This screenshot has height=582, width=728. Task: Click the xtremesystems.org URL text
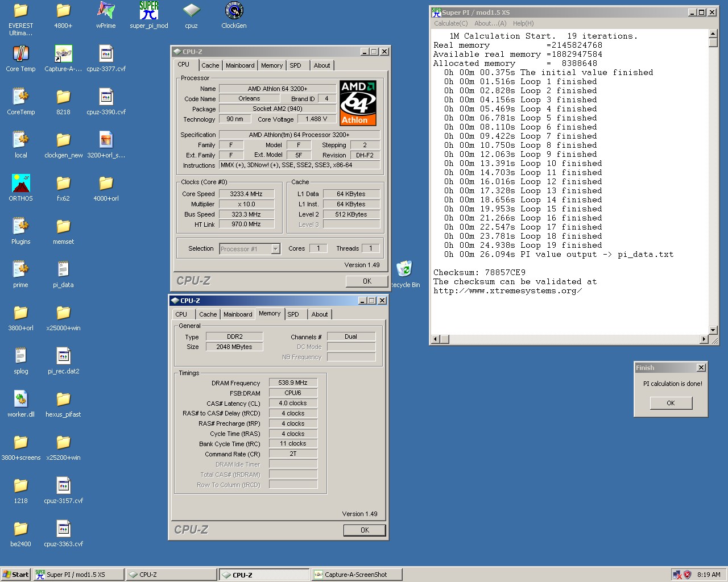coord(507,291)
